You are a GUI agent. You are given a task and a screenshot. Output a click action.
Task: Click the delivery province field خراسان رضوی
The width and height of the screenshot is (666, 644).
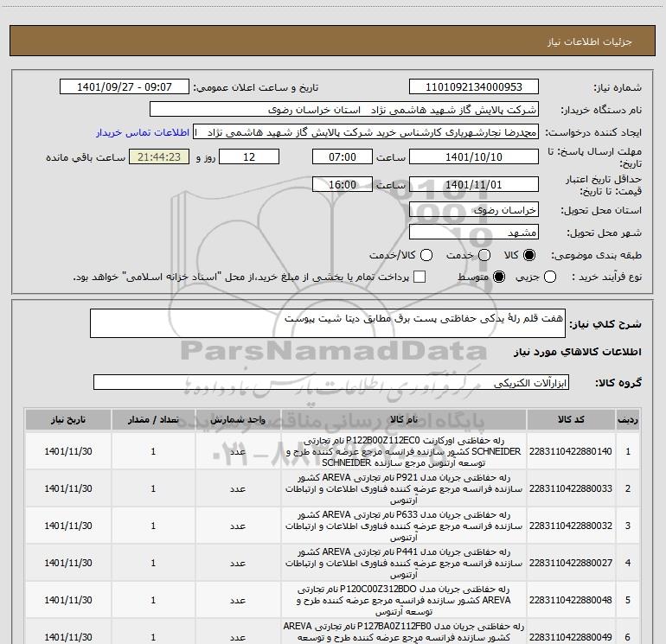coord(473,210)
